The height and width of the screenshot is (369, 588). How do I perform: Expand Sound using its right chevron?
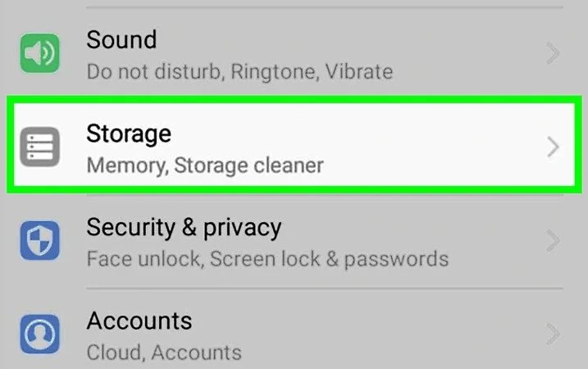554,54
